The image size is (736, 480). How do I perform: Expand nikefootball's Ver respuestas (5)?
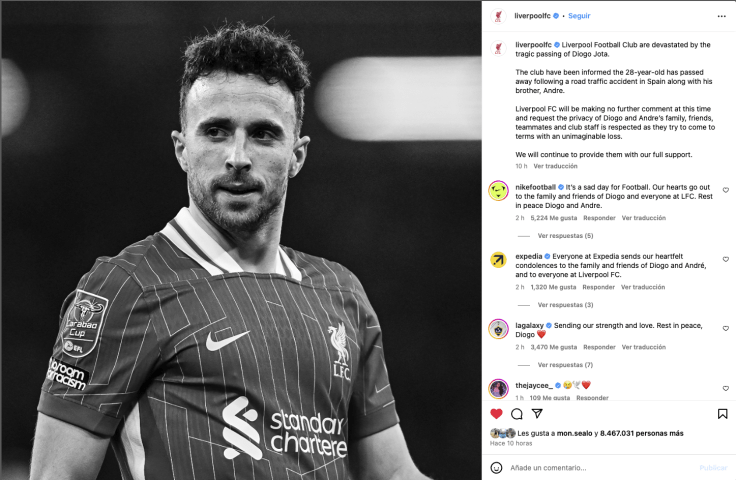coord(565,236)
